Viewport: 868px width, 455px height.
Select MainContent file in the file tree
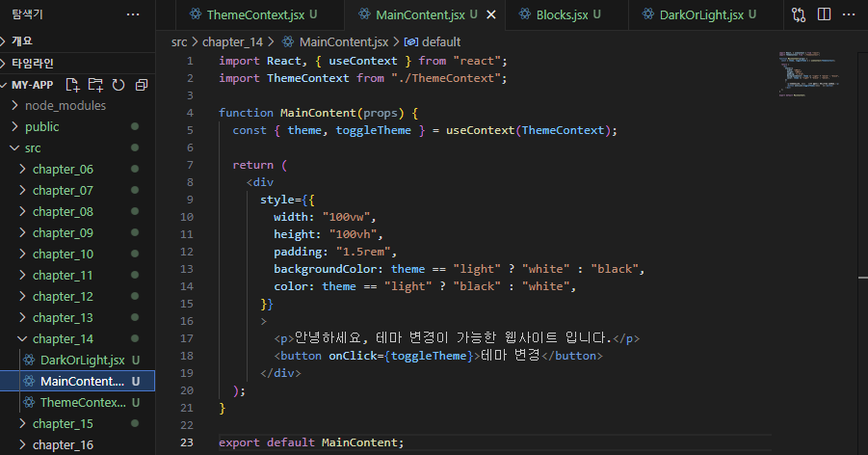coord(77,382)
